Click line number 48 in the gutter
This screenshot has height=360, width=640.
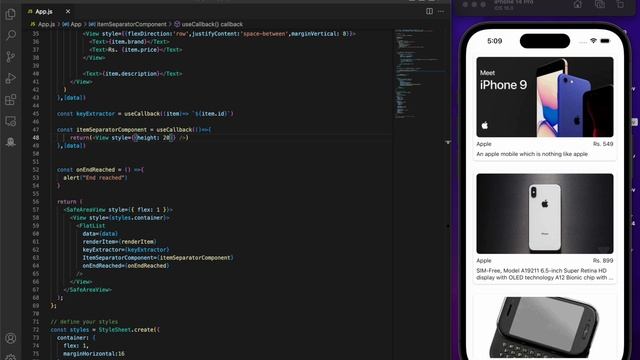point(36,138)
